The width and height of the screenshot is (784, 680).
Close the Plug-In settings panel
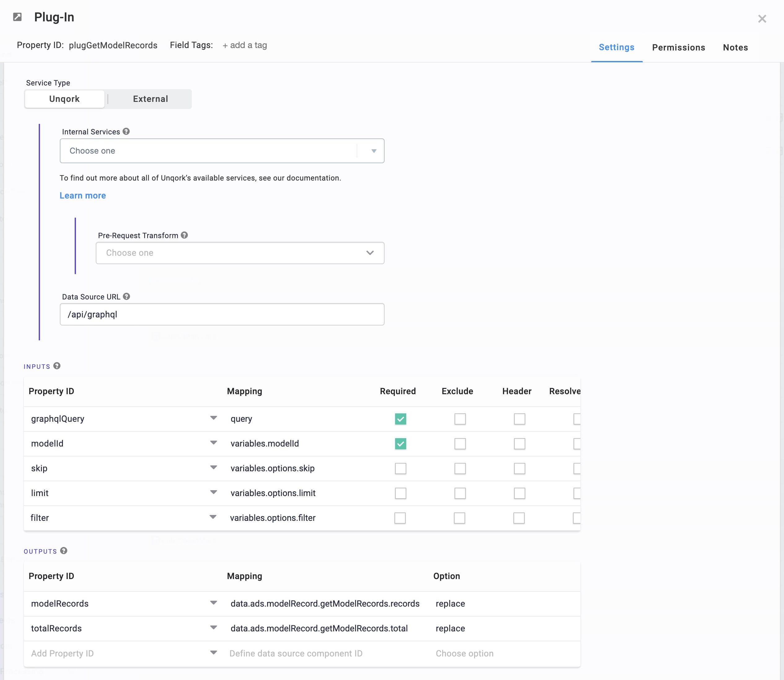pyautogui.click(x=762, y=19)
